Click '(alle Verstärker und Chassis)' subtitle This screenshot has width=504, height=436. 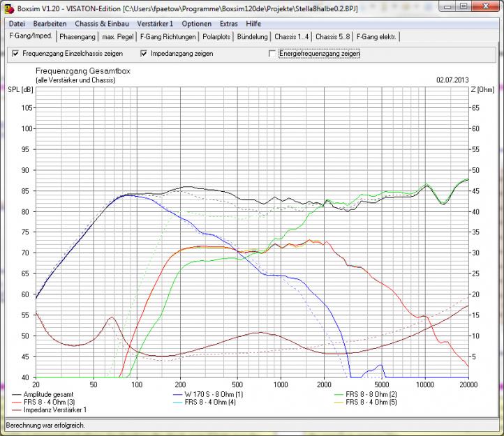[x=75, y=80]
